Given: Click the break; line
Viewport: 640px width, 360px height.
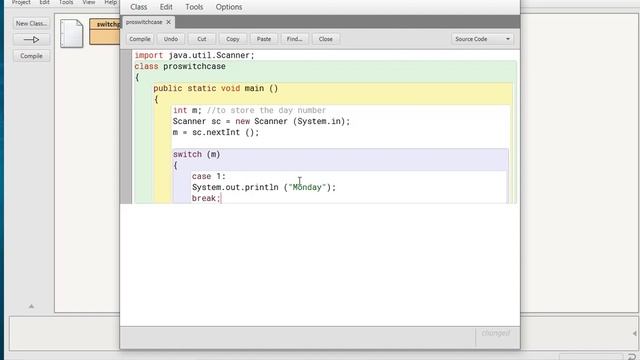Looking at the screenshot, I should pos(206,198).
